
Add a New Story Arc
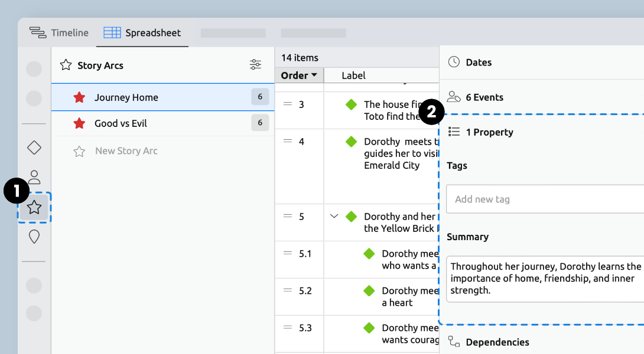click(126, 151)
